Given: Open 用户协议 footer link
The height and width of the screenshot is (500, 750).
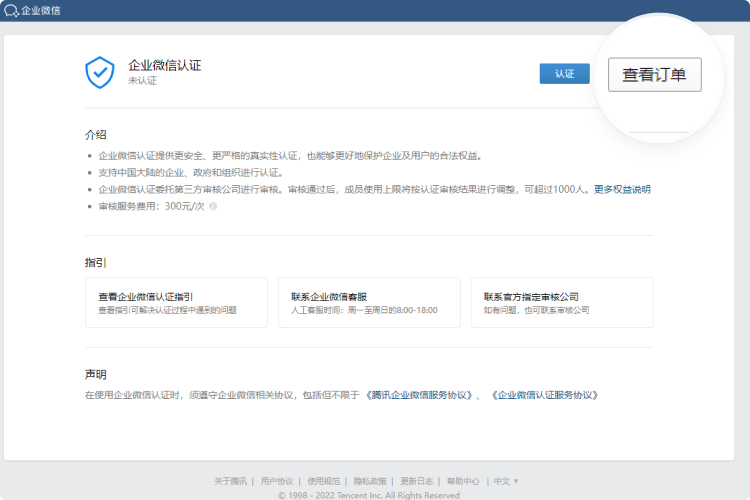Looking at the screenshot, I should point(277,481).
